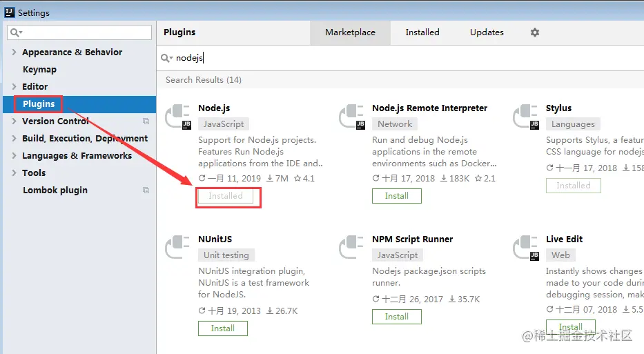644x354 pixels.
Task: Expand Appearance & Behavior section
Action: pyautogui.click(x=14, y=52)
